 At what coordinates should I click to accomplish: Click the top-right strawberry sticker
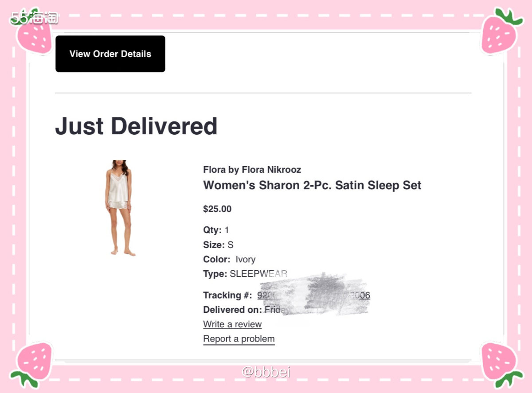(501, 31)
